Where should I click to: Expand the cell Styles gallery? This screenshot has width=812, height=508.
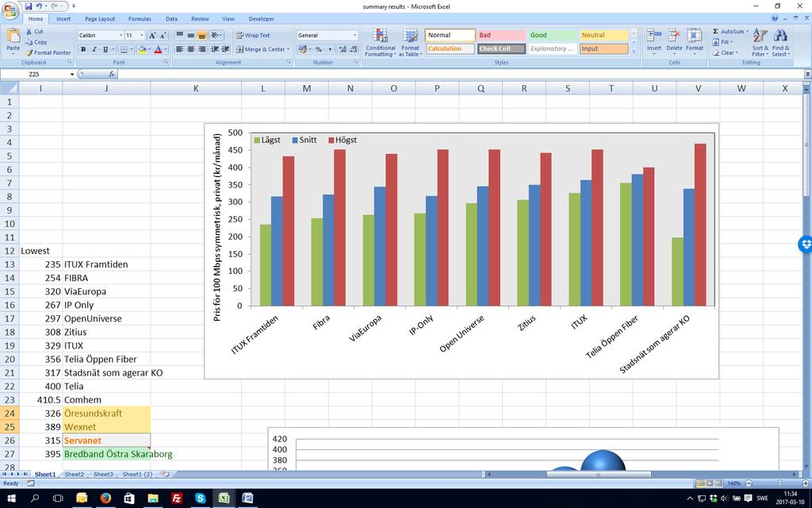[x=634, y=52]
